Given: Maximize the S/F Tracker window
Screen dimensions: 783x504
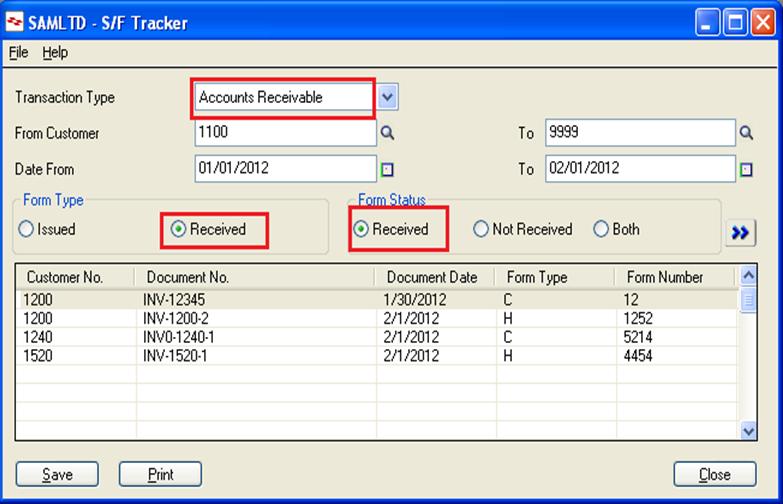Looking at the screenshot, I should 735,22.
